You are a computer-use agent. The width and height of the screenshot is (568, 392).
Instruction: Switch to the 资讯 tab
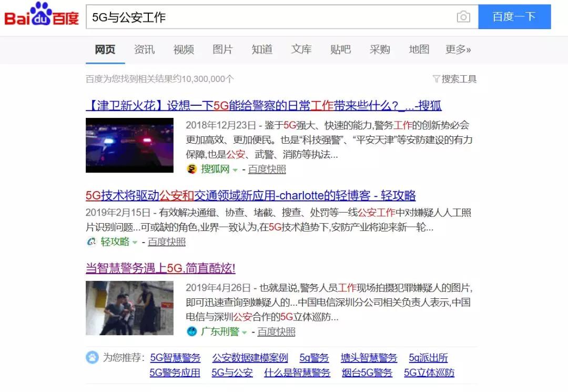144,49
